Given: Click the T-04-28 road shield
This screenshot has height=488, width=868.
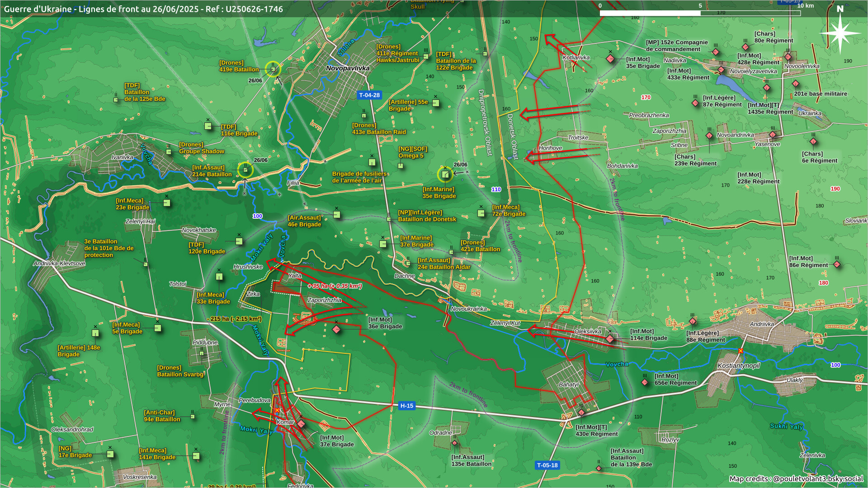Looking at the screenshot, I should 369,95.
